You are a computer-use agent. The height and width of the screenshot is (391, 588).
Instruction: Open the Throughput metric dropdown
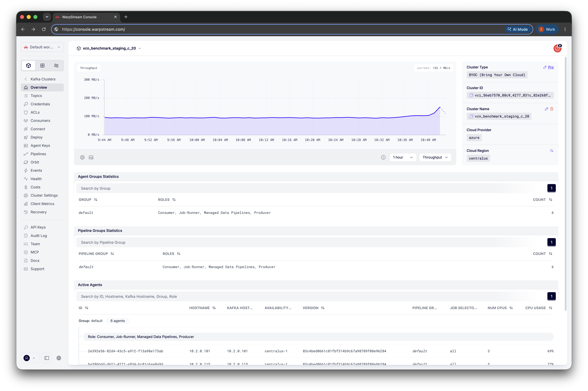(435, 157)
